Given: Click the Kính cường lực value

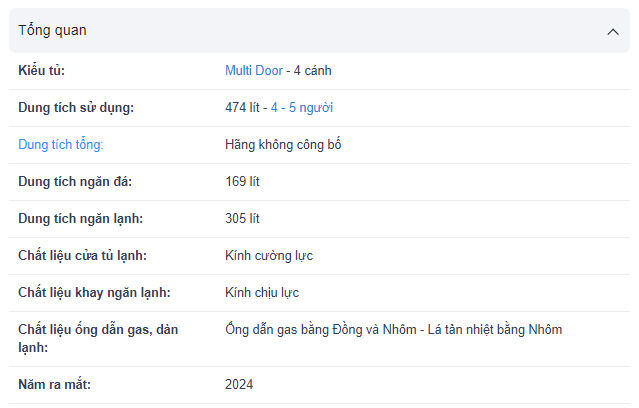Looking at the screenshot, I should [x=269, y=256].
